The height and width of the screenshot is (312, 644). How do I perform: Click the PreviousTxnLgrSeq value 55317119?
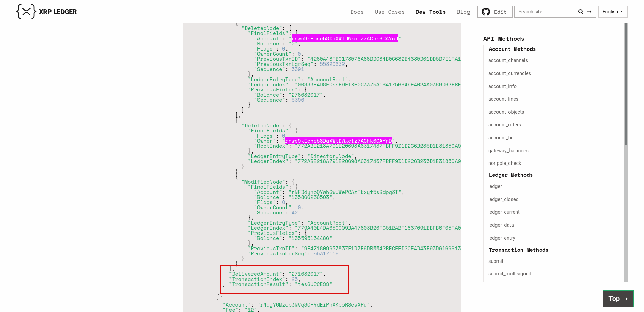(326, 254)
